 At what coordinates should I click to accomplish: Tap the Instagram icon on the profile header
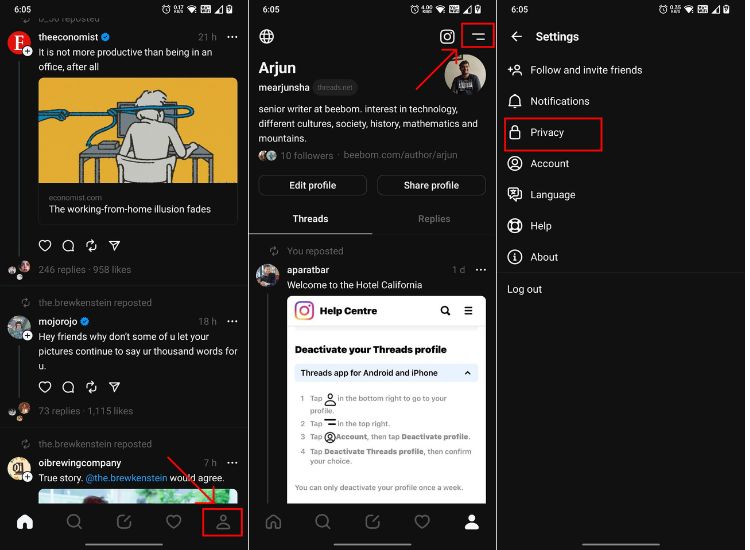pyautogui.click(x=448, y=37)
